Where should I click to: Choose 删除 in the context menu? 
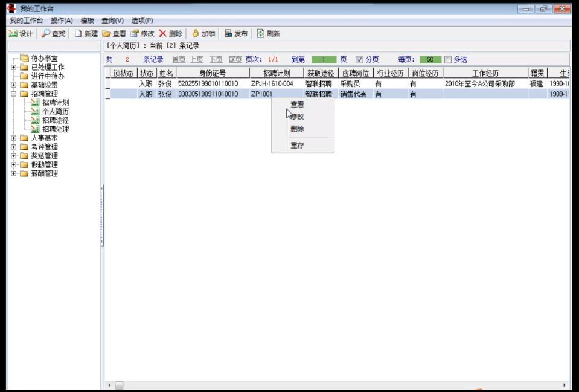303,129
